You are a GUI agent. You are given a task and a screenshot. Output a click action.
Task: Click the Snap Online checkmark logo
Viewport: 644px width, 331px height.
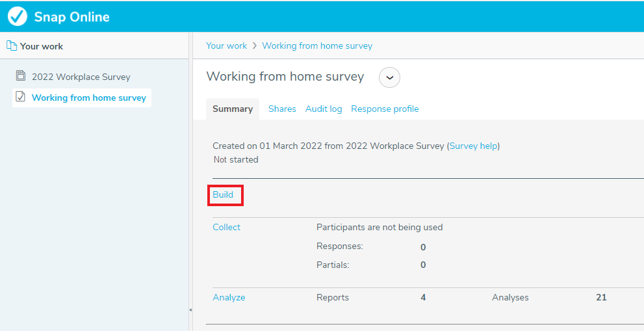[18, 16]
